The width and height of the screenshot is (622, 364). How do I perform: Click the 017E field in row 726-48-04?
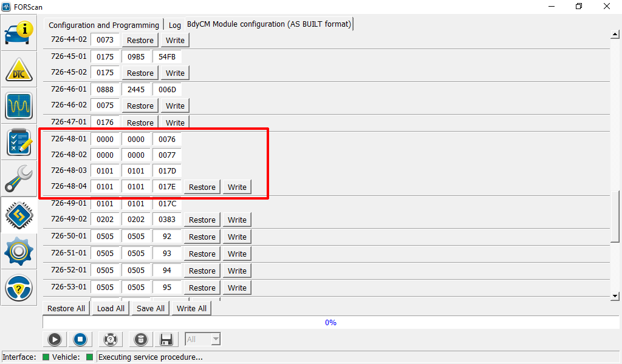click(167, 187)
